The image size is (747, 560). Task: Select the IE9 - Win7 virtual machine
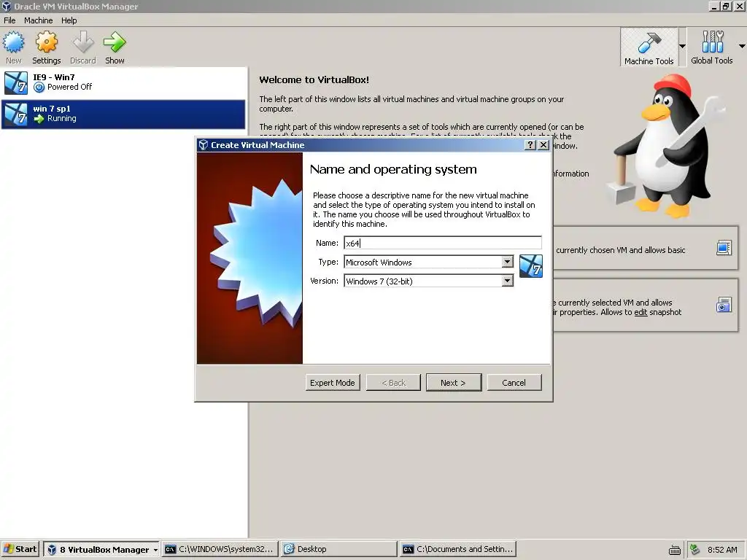pyautogui.click(x=123, y=82)
